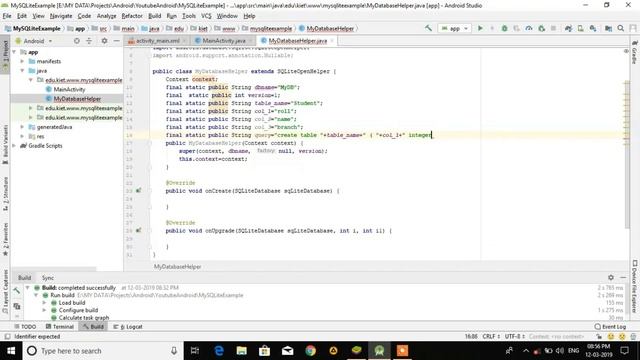Click locate-file target icon in Project panel
This screenshot has width=640, height=360.
pyautogui.click(x=77, y=41)
